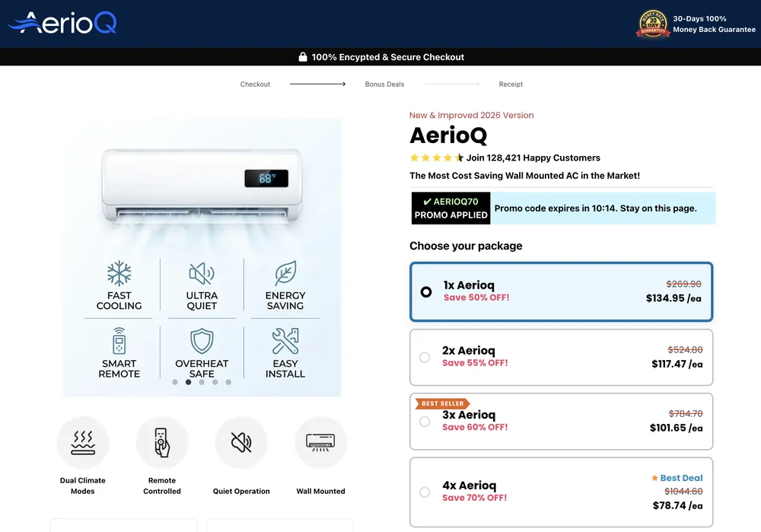This screenshot has width=761, height=532.
Task: Click the Save 60% OFF! label
Action: pyautogui.click(x=475, y=427)
